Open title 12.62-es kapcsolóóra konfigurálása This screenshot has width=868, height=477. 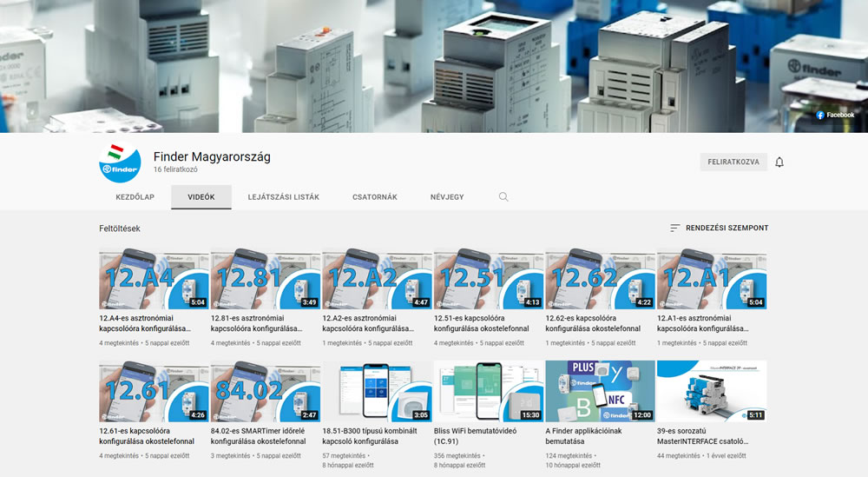click(594, 323)
